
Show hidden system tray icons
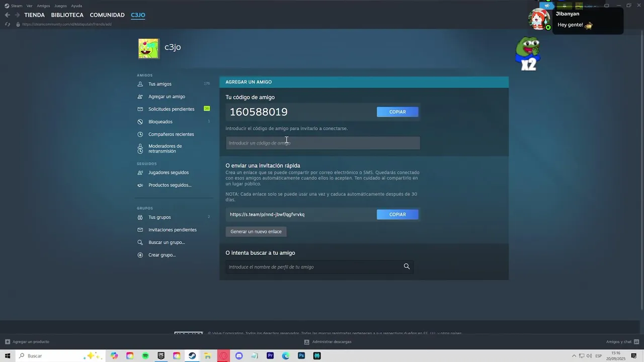click(x=574, y=356)
